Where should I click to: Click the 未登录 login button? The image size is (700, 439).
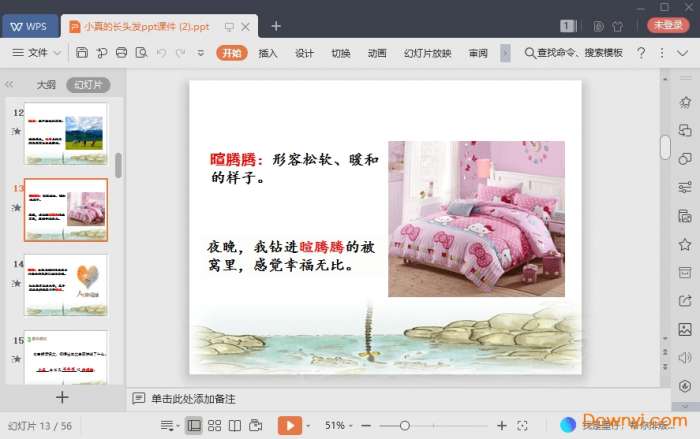click(668, 25)
